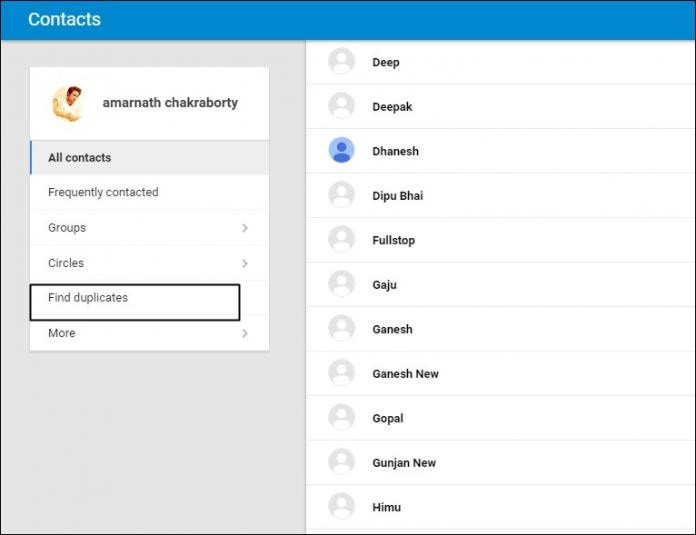
Task: Click Deepak's avatar icon
Action: [x=341, y=106]
